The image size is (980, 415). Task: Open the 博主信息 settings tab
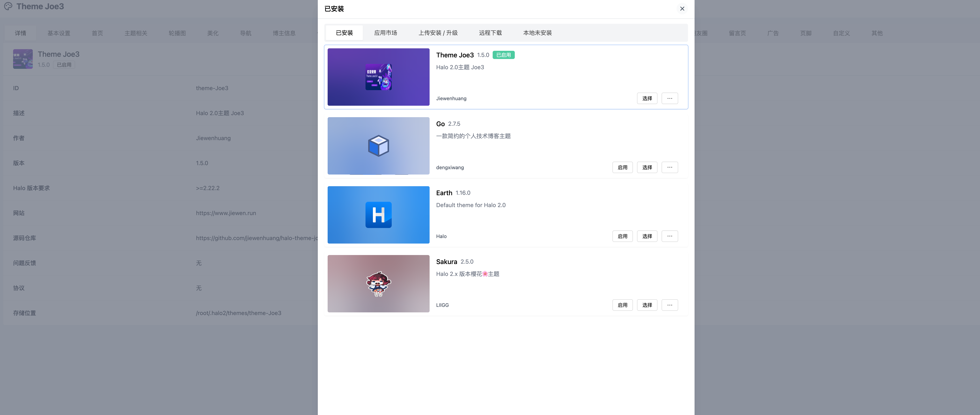click(x=284, y=33)
